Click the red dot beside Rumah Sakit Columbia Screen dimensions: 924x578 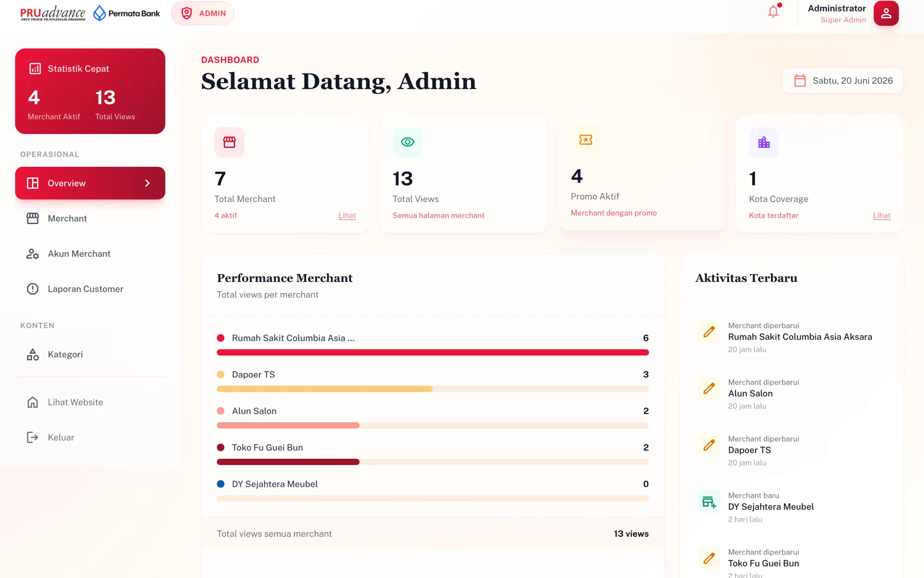(x=221, y=338)
